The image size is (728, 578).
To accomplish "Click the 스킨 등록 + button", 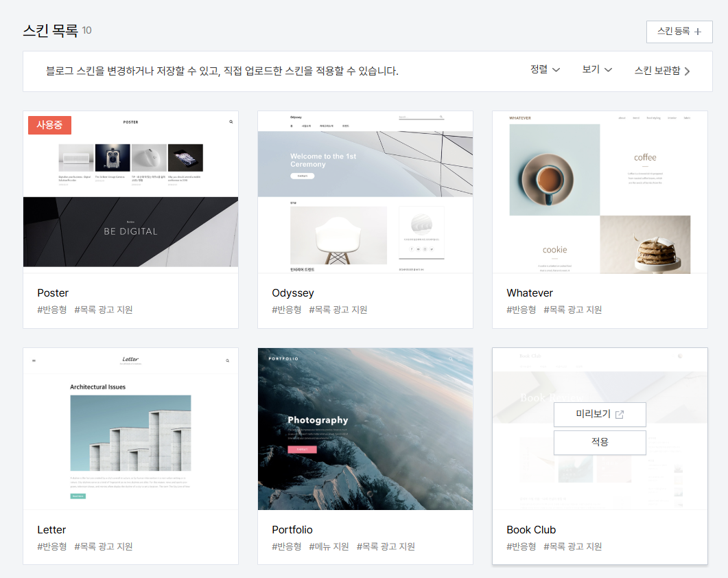I will [679, 32].
